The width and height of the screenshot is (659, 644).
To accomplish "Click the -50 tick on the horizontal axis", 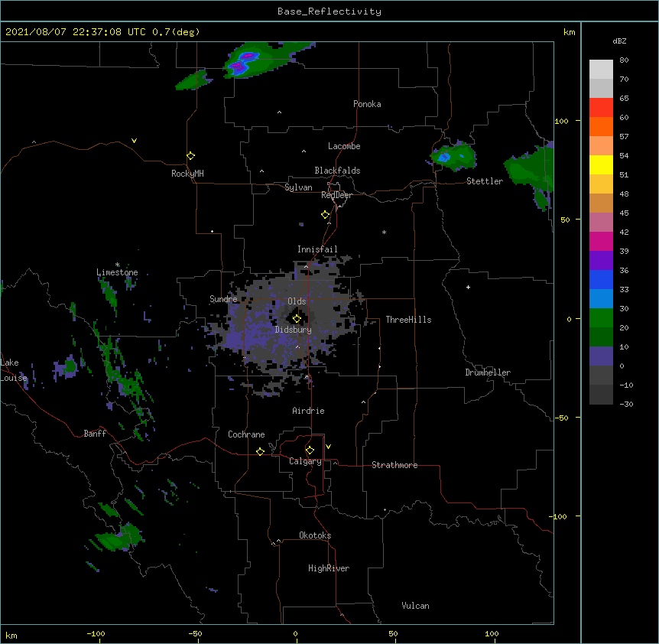I will point(195,634).
